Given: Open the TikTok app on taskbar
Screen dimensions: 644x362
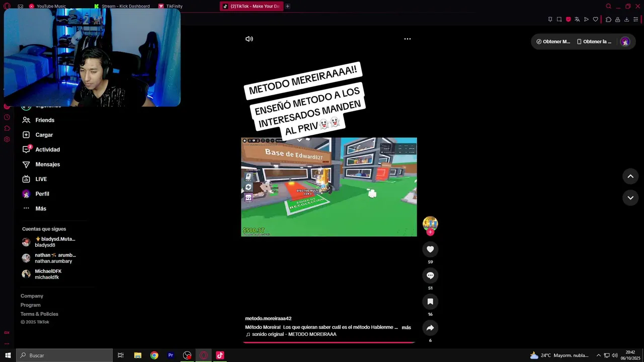Looking at the screenshot, I should pyautogui.click(x=220, y=355).
